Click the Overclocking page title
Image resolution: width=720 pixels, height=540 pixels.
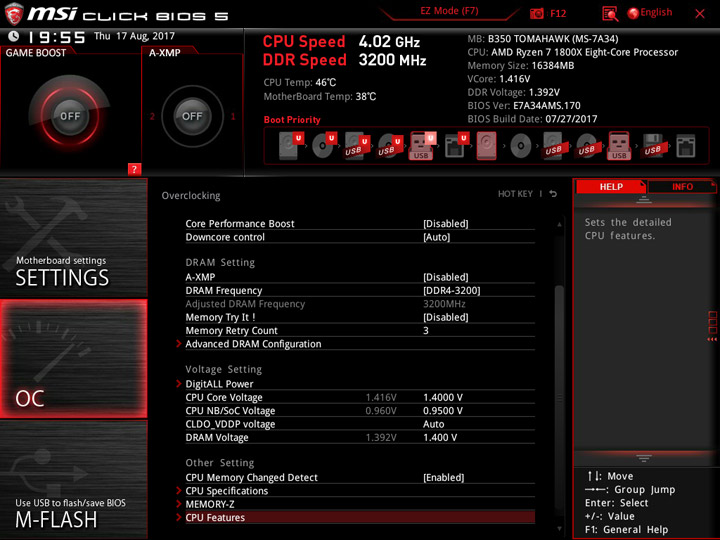pyautogui.click(x=191, y=196)
